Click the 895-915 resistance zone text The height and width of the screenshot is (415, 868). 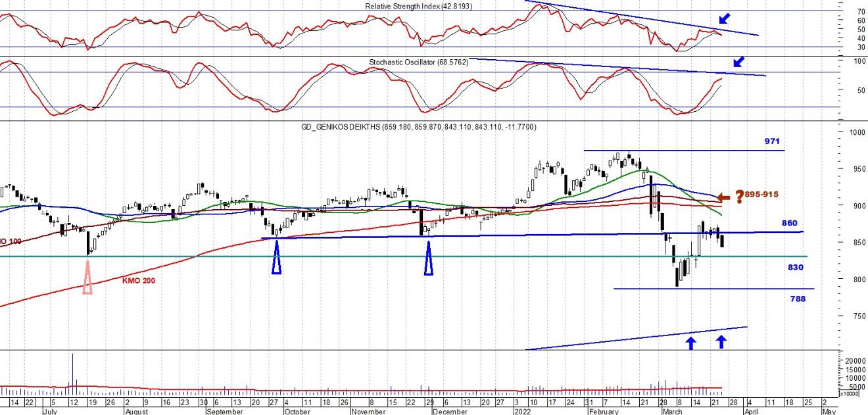[761, 195]
